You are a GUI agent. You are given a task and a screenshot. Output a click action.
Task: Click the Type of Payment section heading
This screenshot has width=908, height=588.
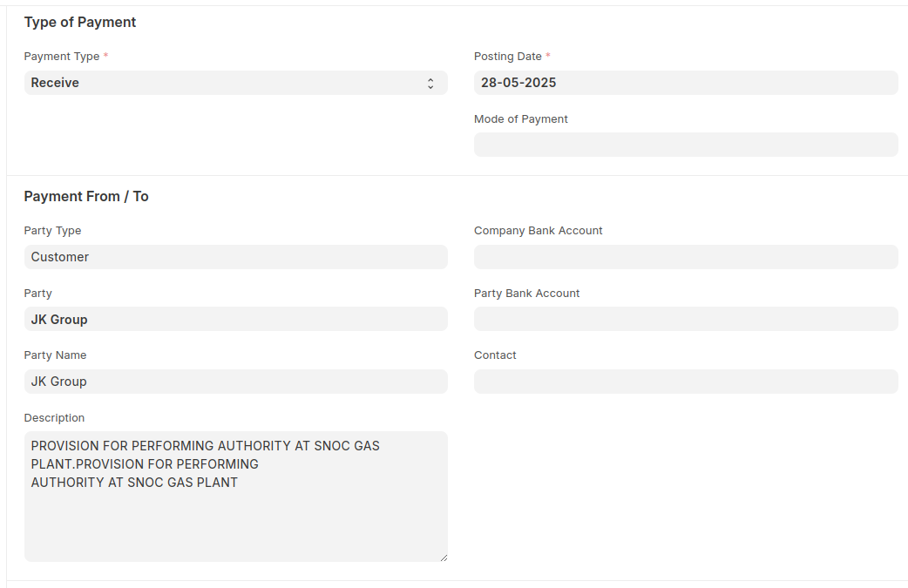(x=80, y=23)
